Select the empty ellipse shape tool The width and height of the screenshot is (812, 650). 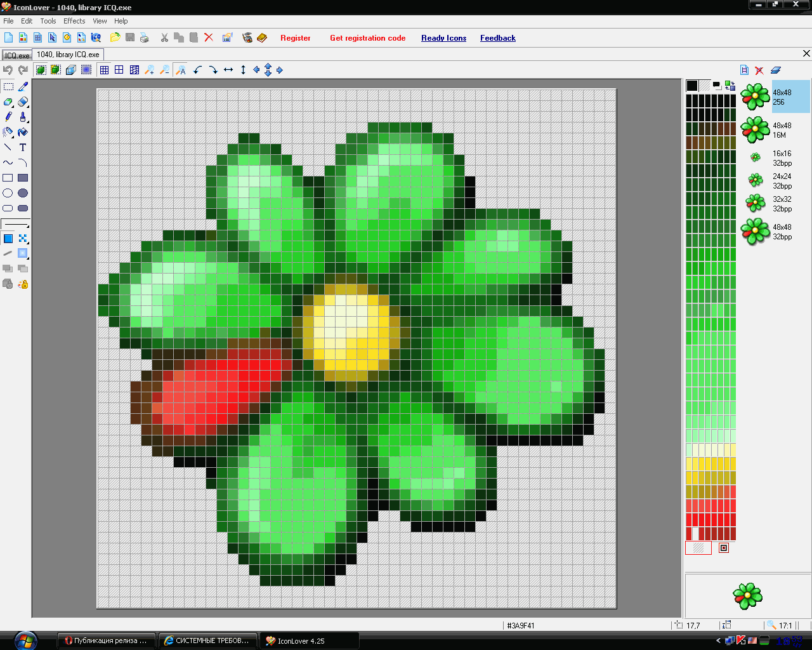point(8,193)
